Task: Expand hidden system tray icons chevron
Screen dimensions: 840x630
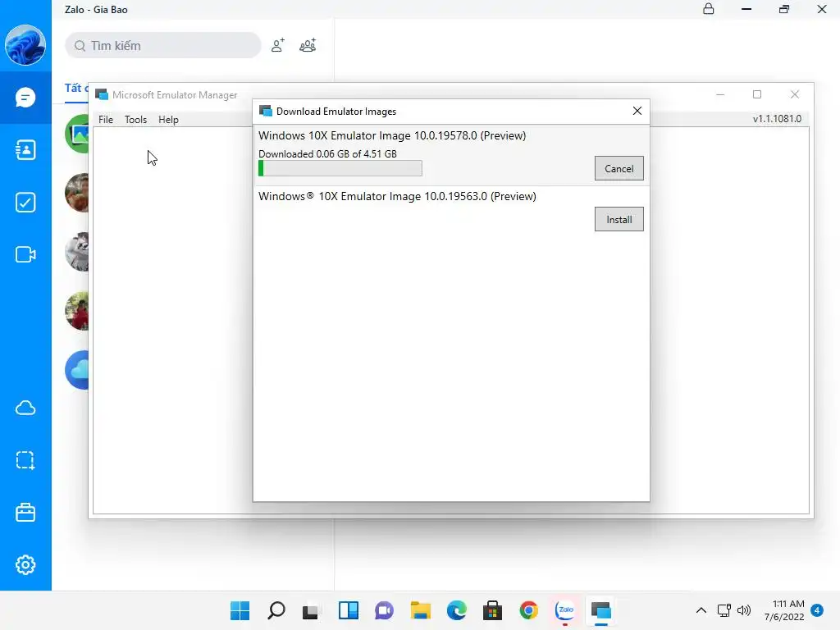Action: [701, 610]
